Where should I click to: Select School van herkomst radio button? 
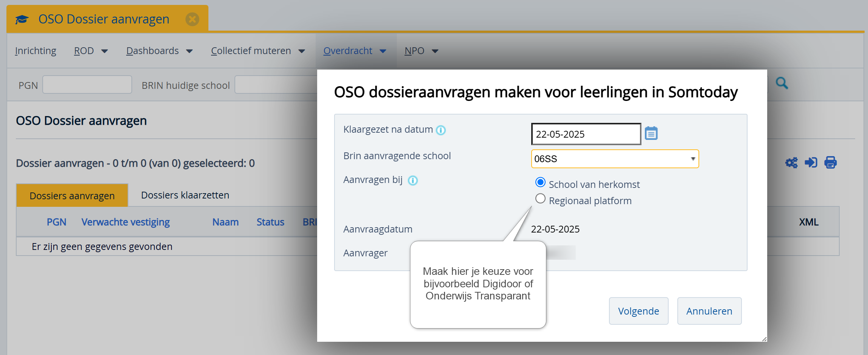click(540, 182)
